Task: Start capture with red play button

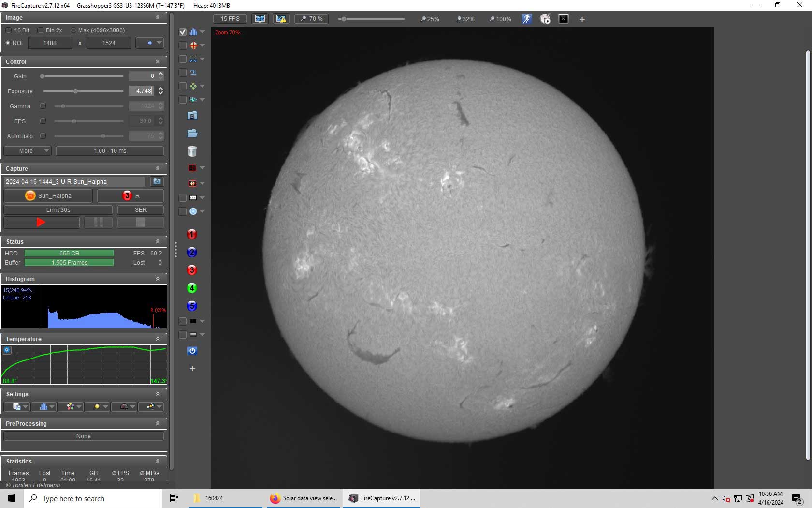Action: [x=42, y=223]
